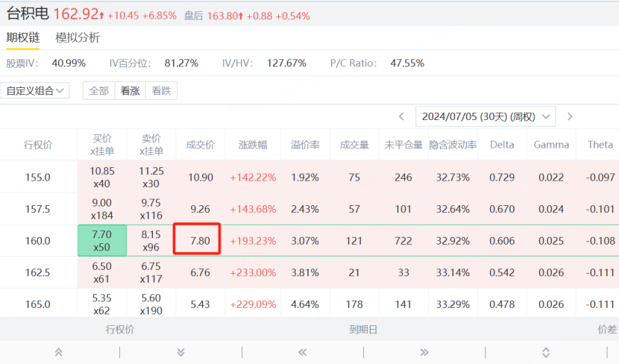Click 行权价 column header
The image size is (619, 364).
[x=38, y=145]
